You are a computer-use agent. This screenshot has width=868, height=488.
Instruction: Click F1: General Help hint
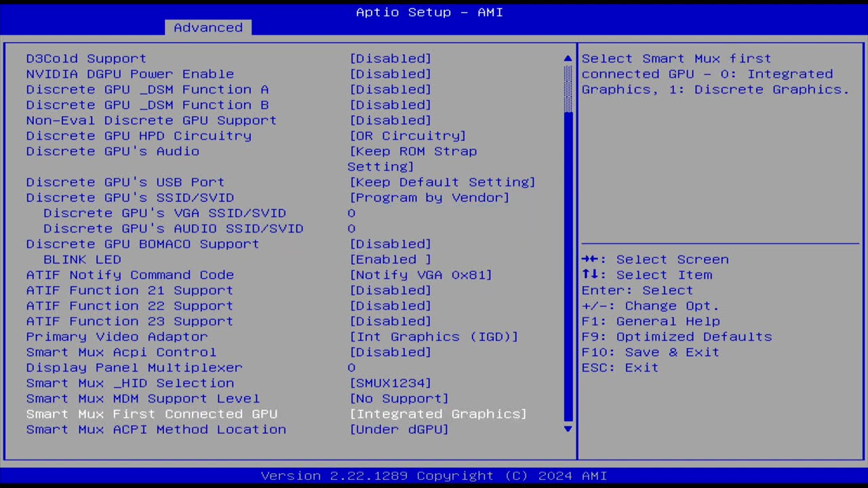(650, 321)
